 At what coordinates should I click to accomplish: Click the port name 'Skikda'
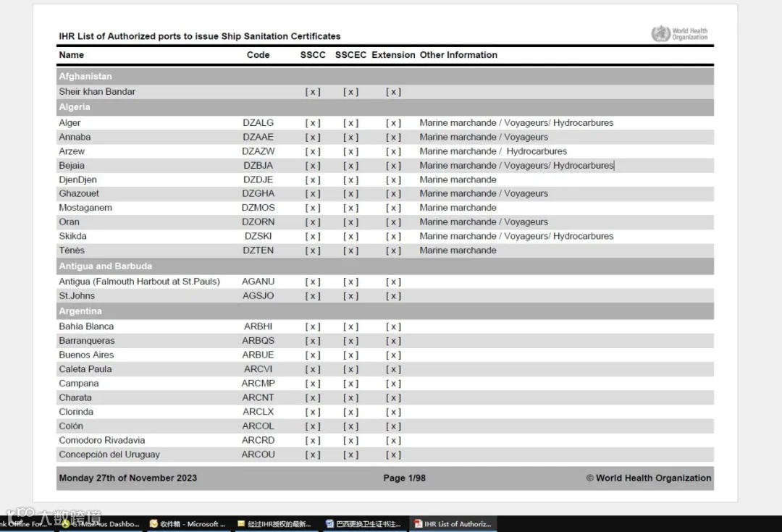72,237
